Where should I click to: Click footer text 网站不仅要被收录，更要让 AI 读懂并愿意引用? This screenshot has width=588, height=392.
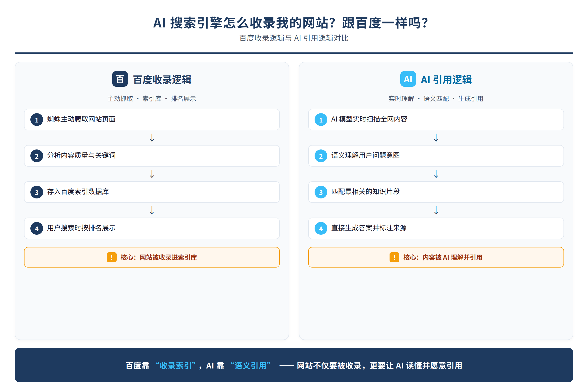point(379,366)
